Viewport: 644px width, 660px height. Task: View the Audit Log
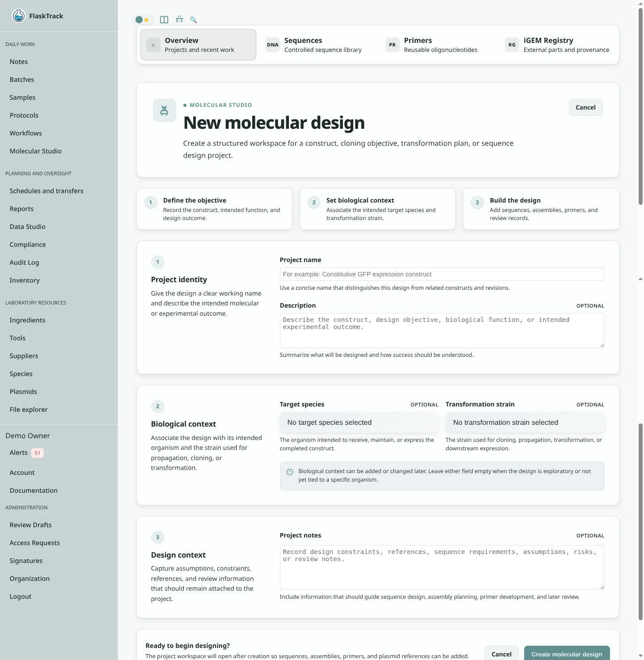tap(24, 262)
